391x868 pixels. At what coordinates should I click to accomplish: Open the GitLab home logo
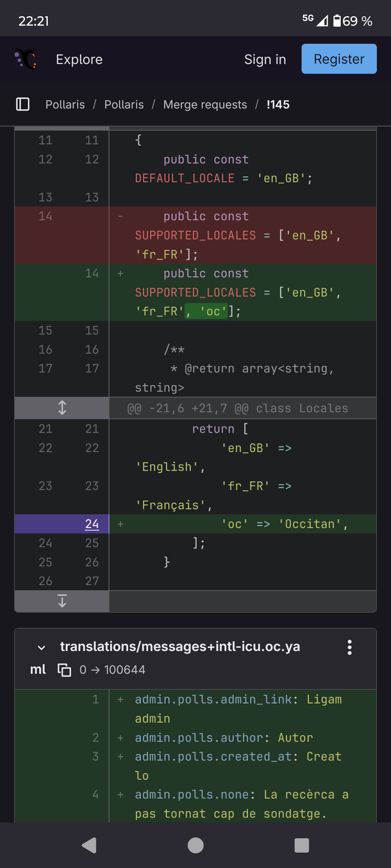pyautogui.click(x=26, y=59)
